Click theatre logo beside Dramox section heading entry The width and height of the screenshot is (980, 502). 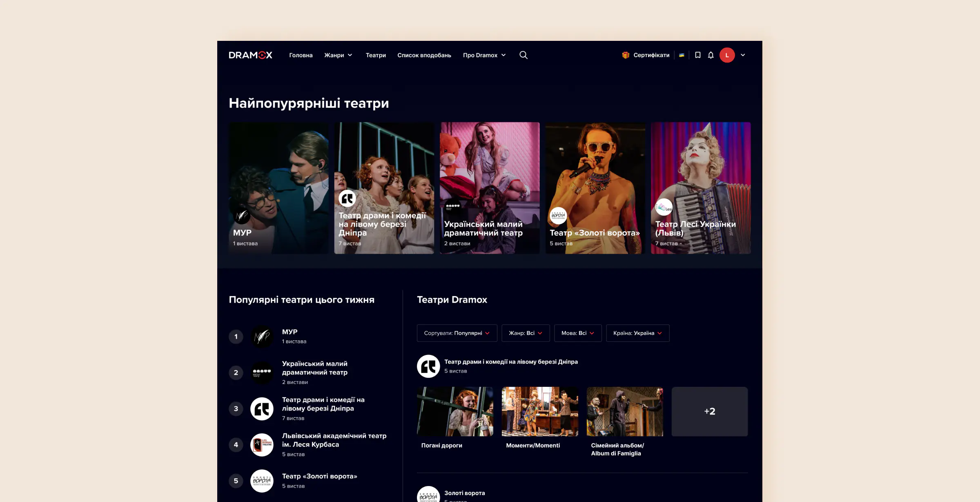428,366
